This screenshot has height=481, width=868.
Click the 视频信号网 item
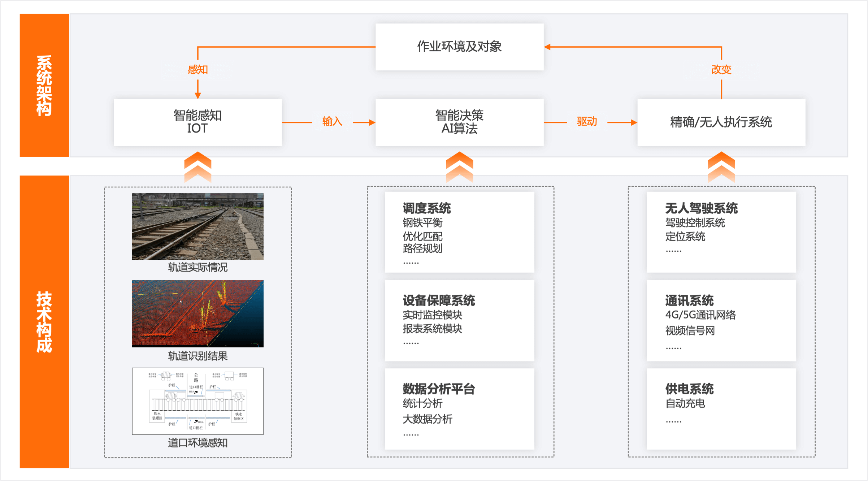pos(690,330)
